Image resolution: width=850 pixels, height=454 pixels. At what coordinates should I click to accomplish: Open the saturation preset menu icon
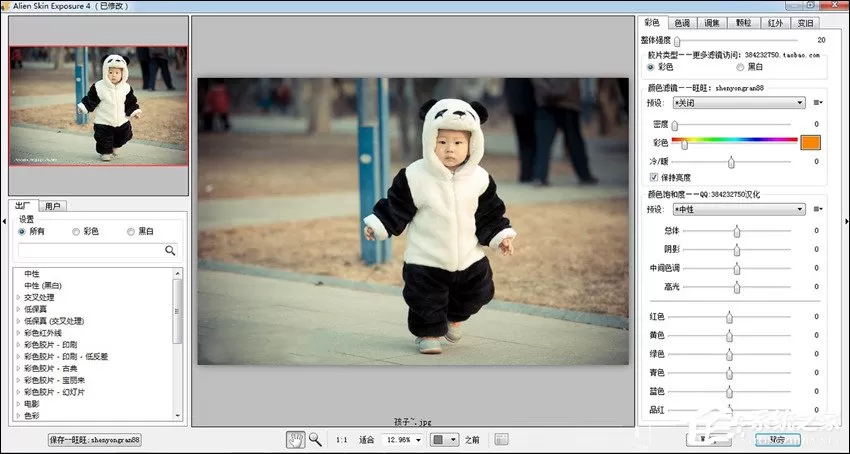coord(817,209)
